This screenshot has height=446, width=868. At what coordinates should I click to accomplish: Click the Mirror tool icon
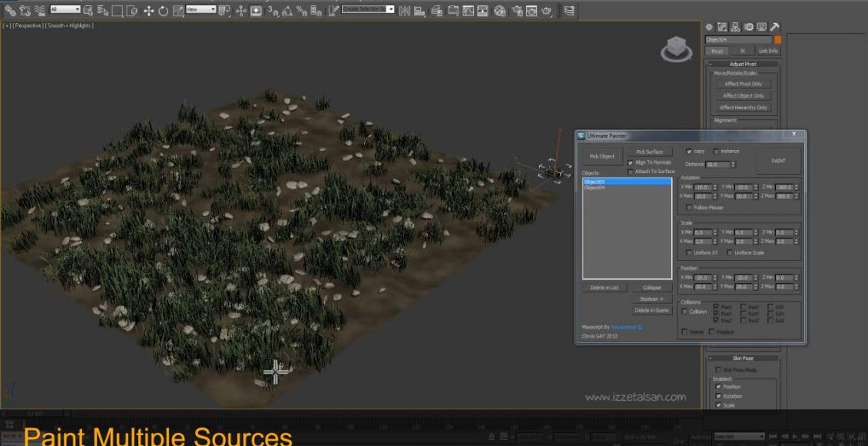pos(406,11)
